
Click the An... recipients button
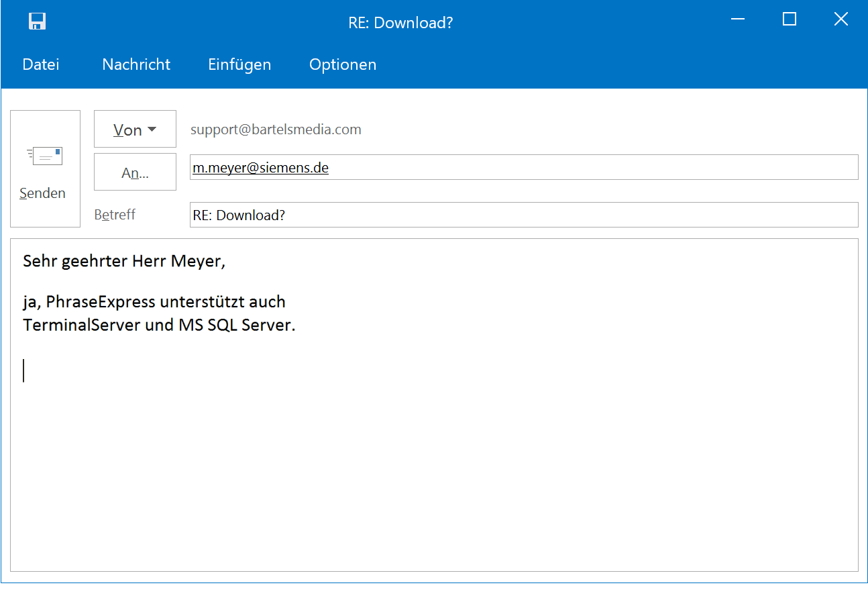135,172
